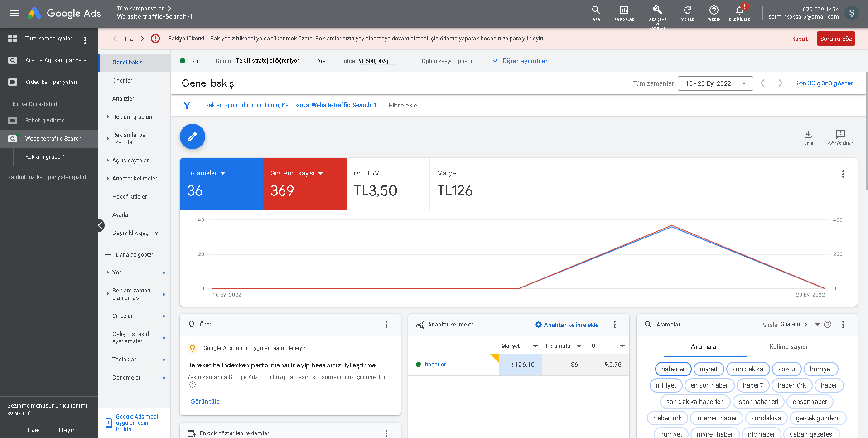868x438 pixels.
Task: Click the filter funnel icon
Action: 187,105
